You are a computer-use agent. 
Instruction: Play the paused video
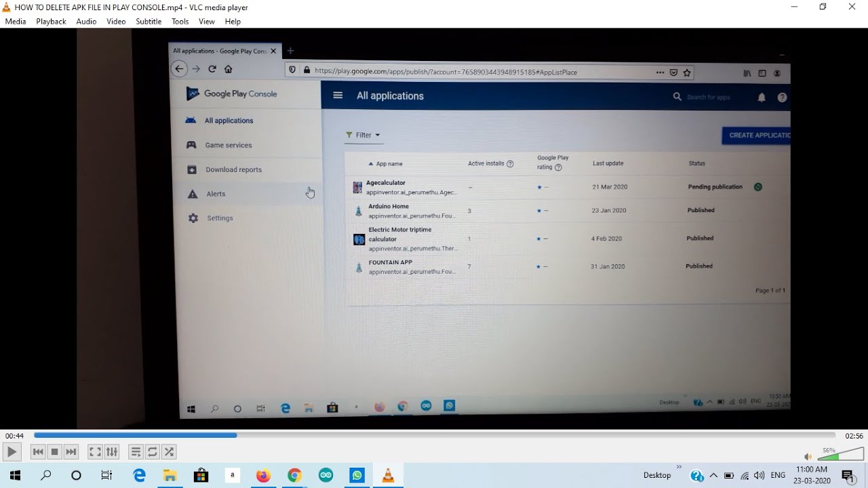(12, 451)
